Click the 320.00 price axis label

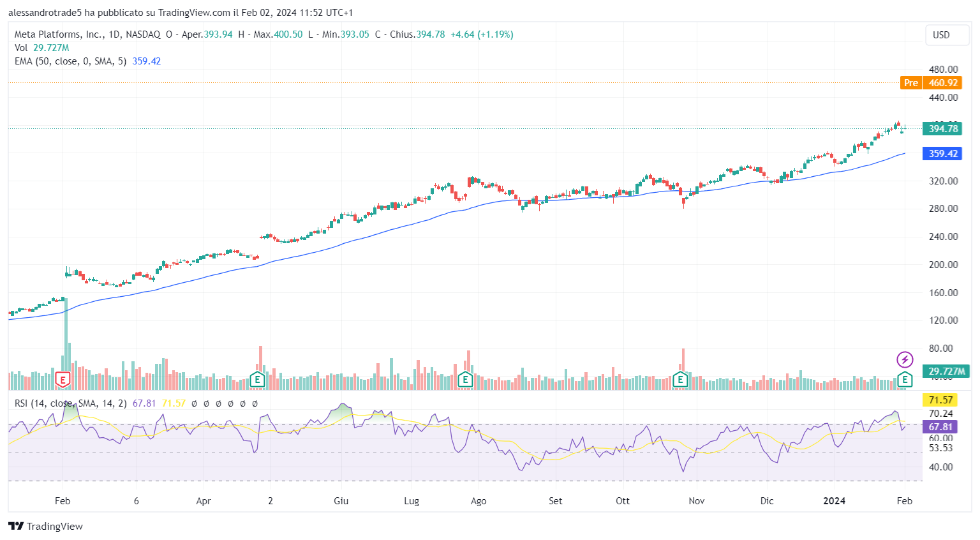tap(944, 181)
